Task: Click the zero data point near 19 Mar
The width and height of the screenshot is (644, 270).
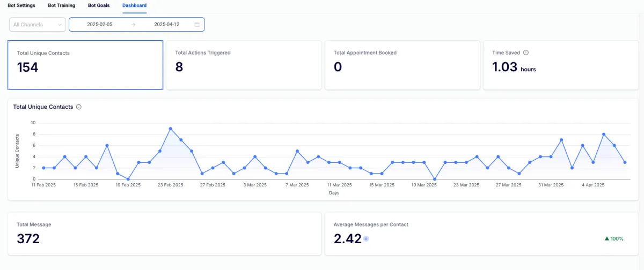Action: coord(435,179)
